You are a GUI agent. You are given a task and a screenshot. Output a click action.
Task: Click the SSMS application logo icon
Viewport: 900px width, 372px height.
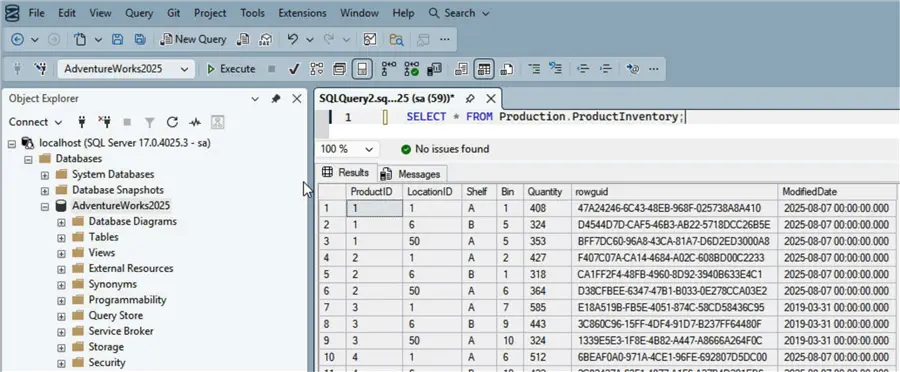[x=12, y=13]
